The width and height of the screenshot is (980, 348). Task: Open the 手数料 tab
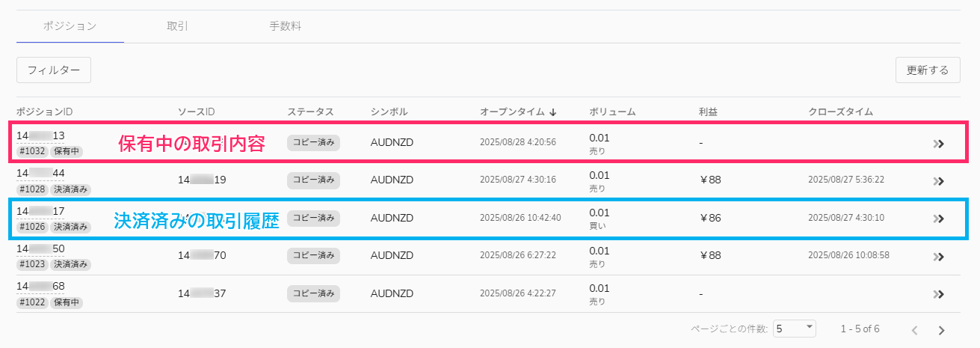285,26
